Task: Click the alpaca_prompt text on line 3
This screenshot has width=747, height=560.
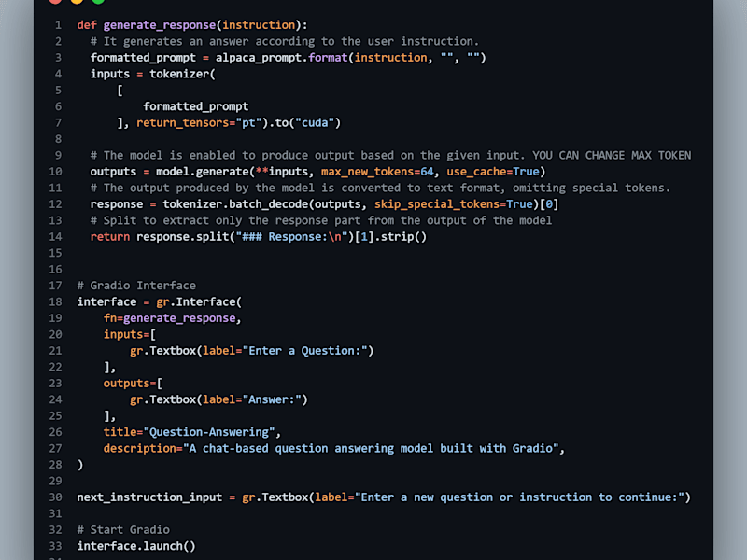Action: pos(259,58)
